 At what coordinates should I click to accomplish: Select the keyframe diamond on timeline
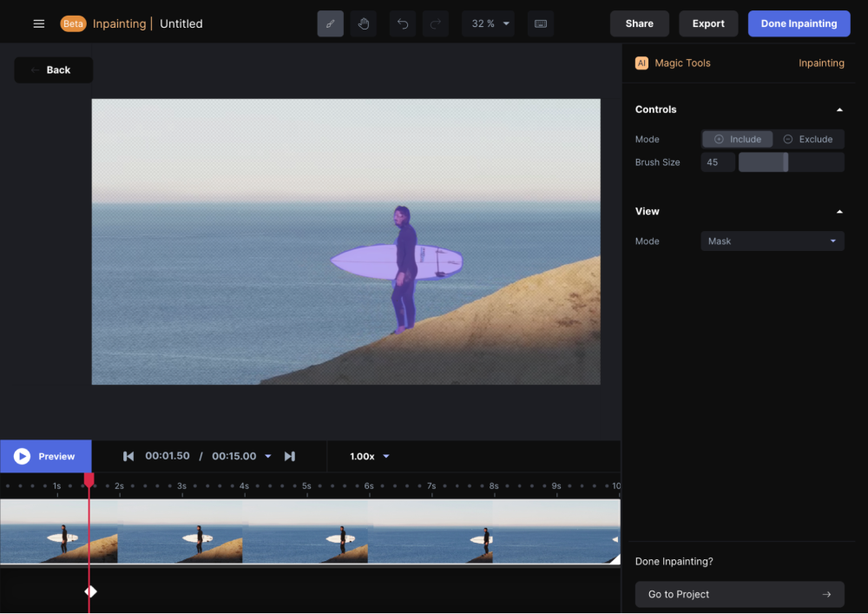click(90, 591)
